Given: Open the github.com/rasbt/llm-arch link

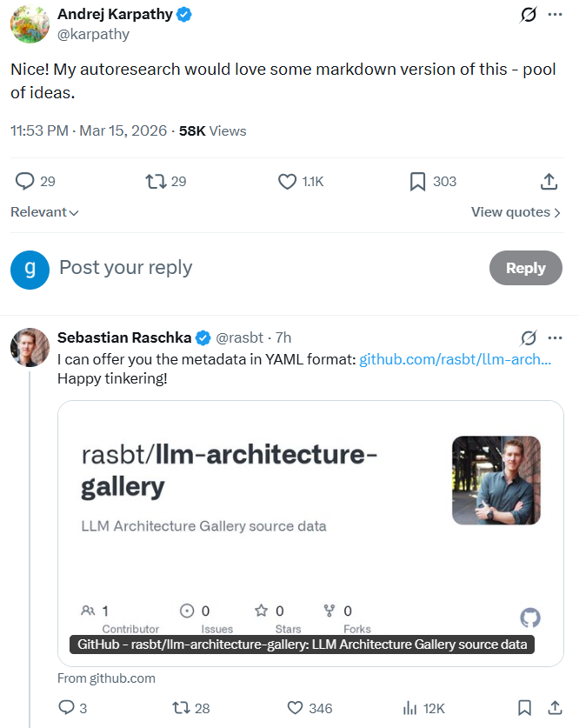Looking at the screenshot, I should coord(456,358).
